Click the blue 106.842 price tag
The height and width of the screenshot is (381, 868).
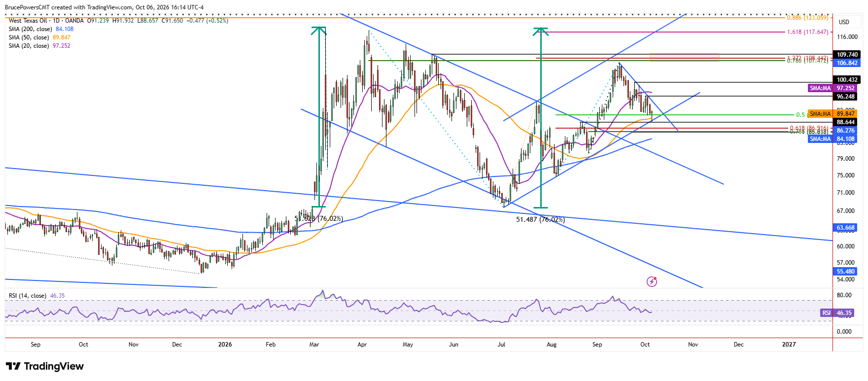(x=847, y=63)
